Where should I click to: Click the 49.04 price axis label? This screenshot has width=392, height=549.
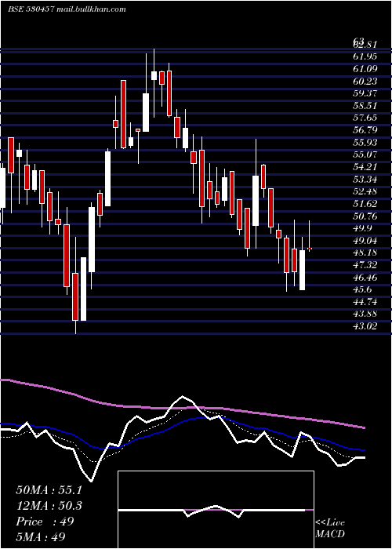point(365,241)
